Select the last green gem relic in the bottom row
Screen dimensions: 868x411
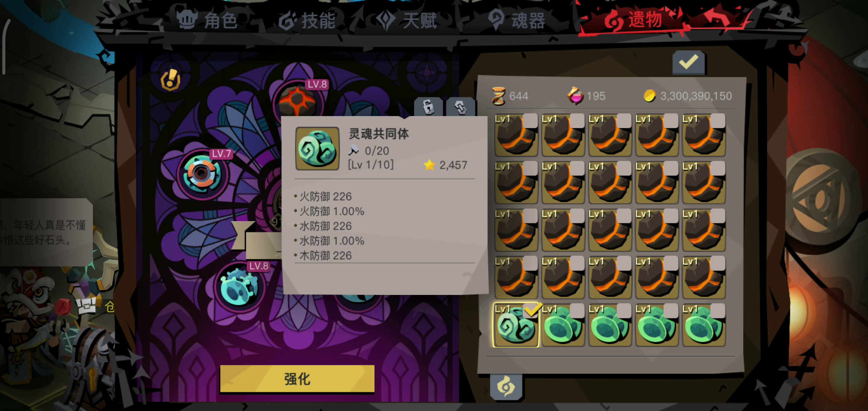click(704, 325)
